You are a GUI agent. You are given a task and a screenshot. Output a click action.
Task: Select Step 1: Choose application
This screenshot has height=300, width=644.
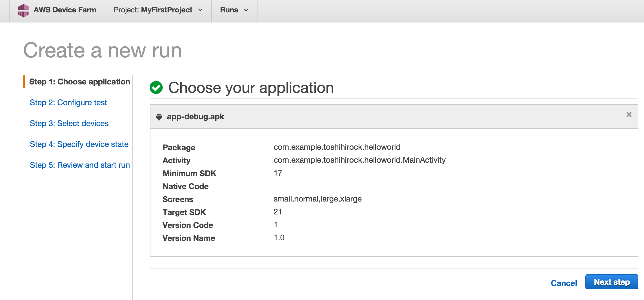tap(79, 82)
